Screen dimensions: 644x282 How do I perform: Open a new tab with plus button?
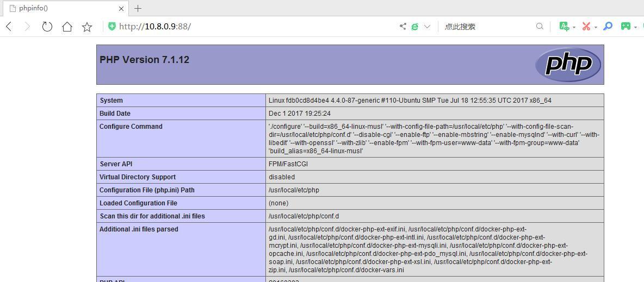(x=138, y=8)
